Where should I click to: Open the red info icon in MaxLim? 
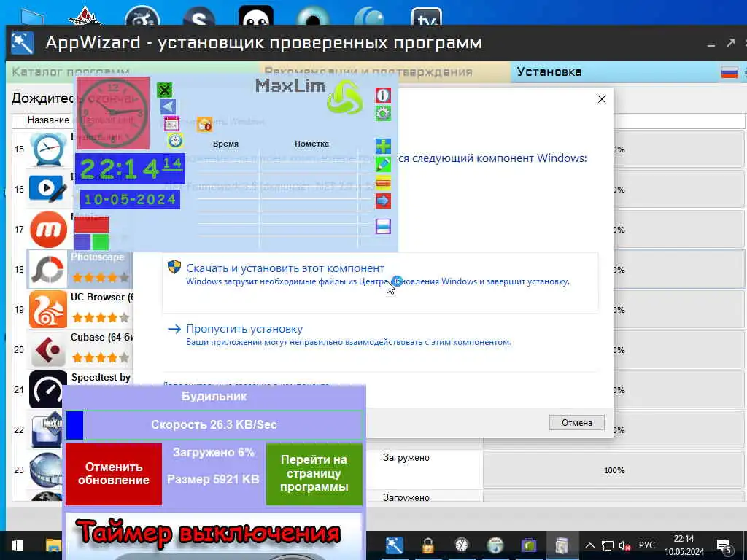(383, 96)
